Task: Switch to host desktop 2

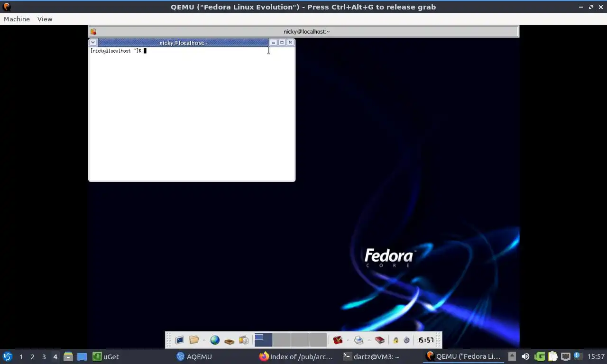Action: pyautogui.click(x=32, y=357)
